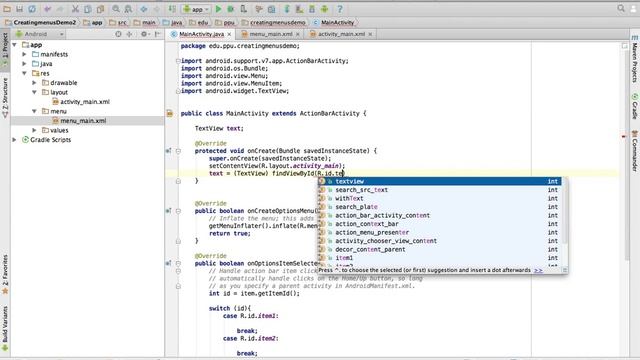Close the activity_main.xml tab

(370, 34)
